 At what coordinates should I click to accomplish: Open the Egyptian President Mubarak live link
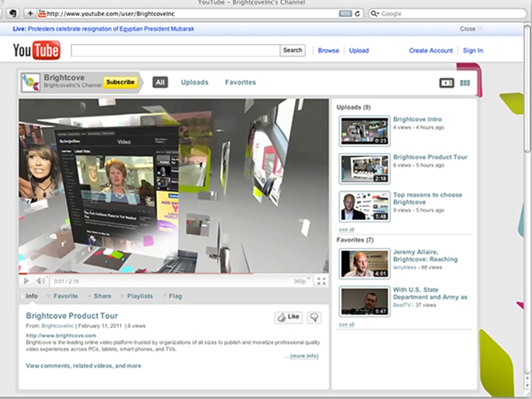point(111,29)
